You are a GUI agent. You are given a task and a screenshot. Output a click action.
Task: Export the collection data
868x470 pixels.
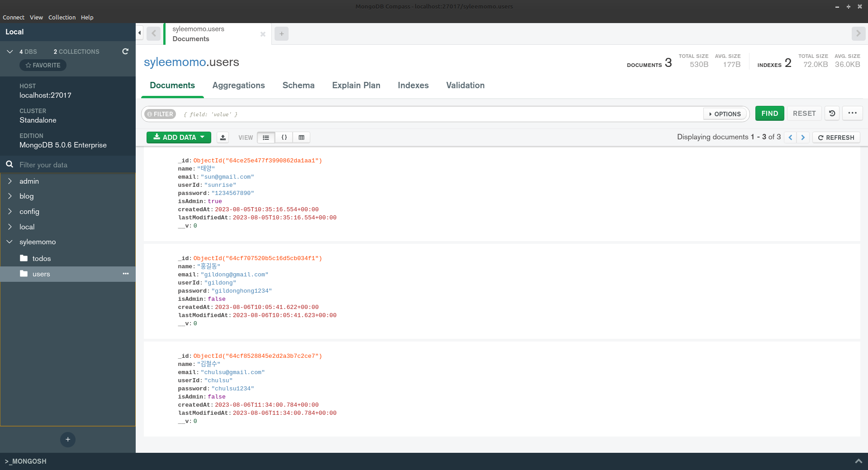(x=223, y=138)
